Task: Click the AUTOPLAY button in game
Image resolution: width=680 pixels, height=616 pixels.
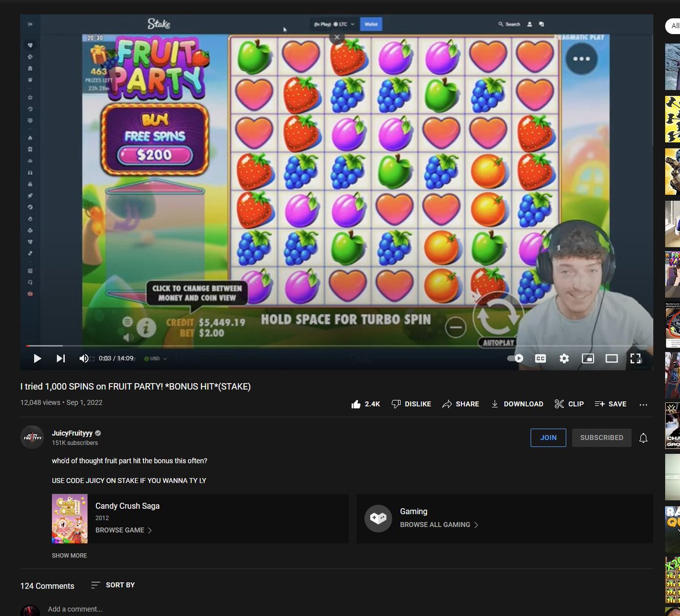Action: point(499,342)
